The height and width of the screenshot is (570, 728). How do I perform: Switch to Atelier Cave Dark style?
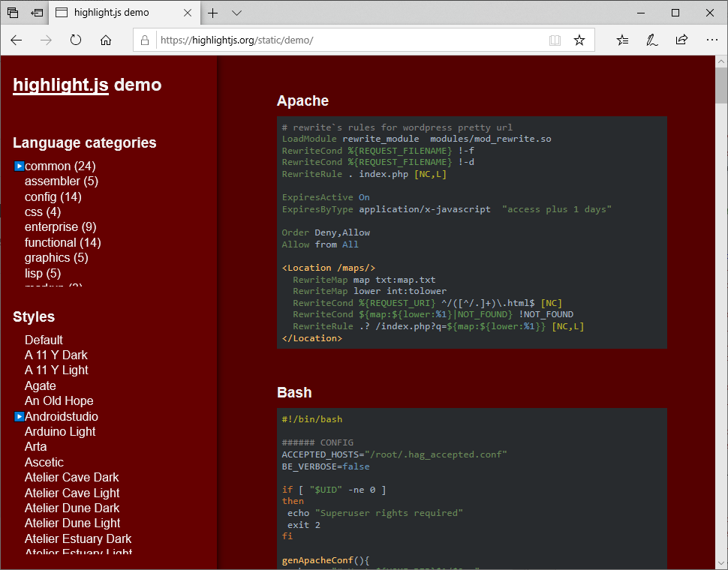71,477
